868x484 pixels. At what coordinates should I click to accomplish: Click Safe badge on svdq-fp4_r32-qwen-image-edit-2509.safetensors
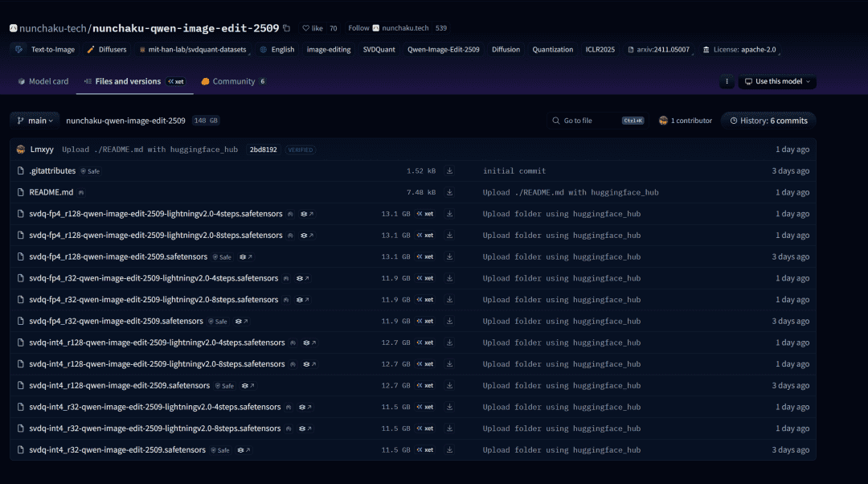[x=218, y=322]
